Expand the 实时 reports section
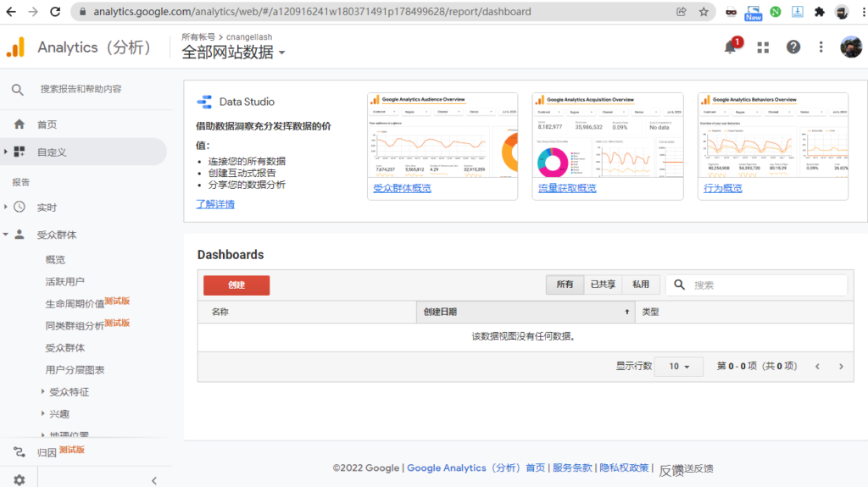 point(6,207)
